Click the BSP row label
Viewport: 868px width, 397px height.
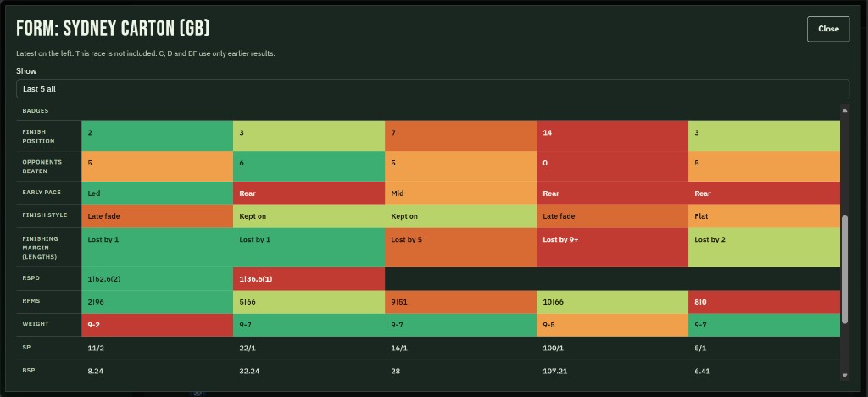click(28, 370)
